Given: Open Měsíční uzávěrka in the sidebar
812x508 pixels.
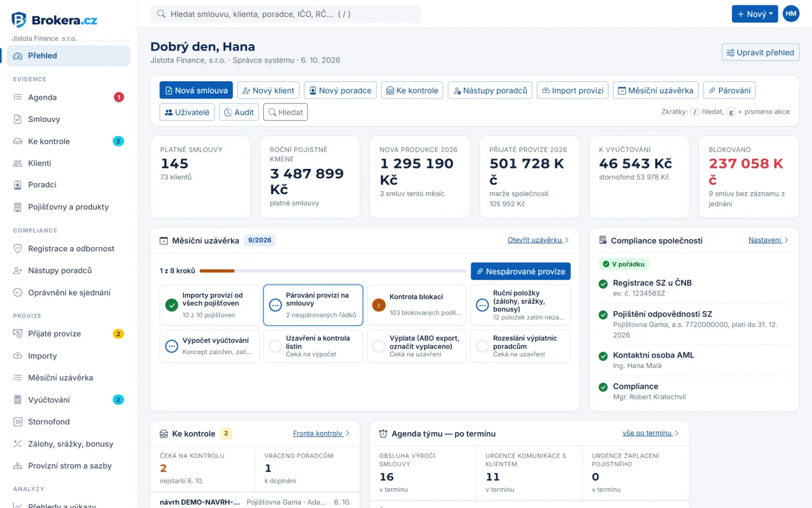Looking at the screenshot, I should (68, 378).
